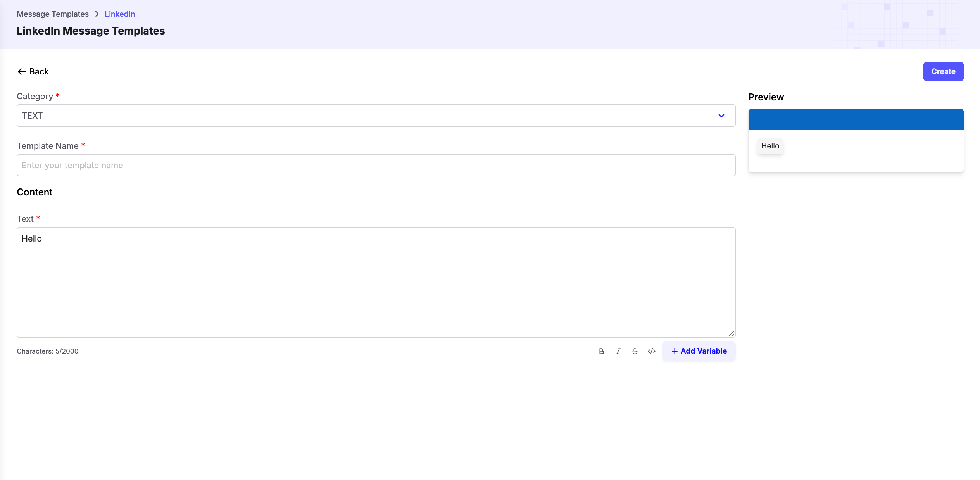Insert code formatting icon

pyautogui.click(x=651, y=351)
